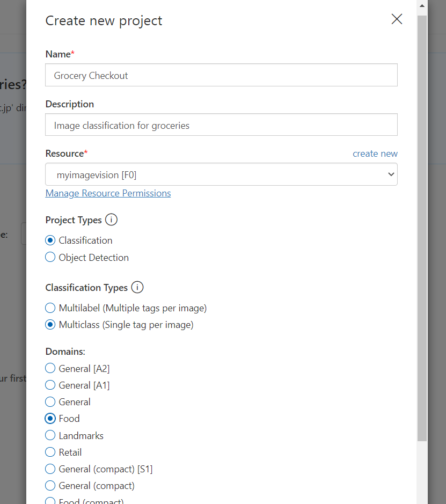
Task: Click the scrollbar up arrow
Action: (x=422, y=5)
